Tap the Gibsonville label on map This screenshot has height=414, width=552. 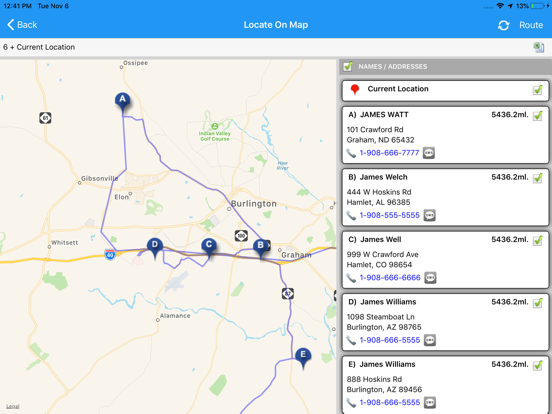click(x=99, y=178)
